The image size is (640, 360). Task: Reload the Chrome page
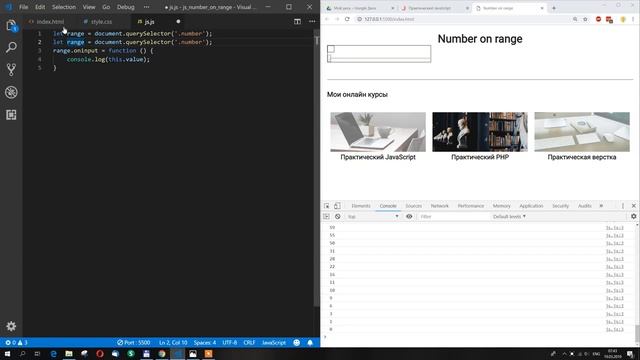point(347,19)
